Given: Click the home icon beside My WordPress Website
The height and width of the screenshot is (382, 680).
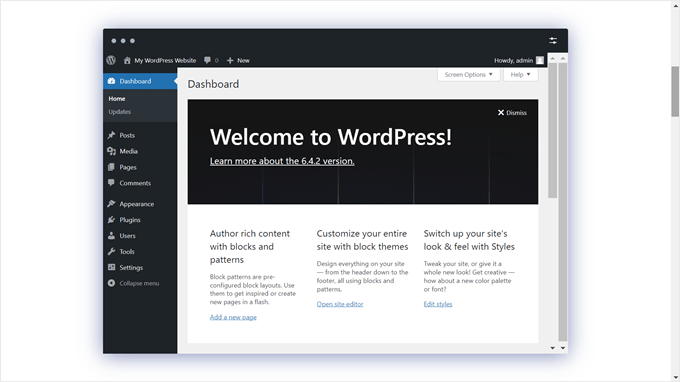Looking at the screenshot, I should click(127, 60).
